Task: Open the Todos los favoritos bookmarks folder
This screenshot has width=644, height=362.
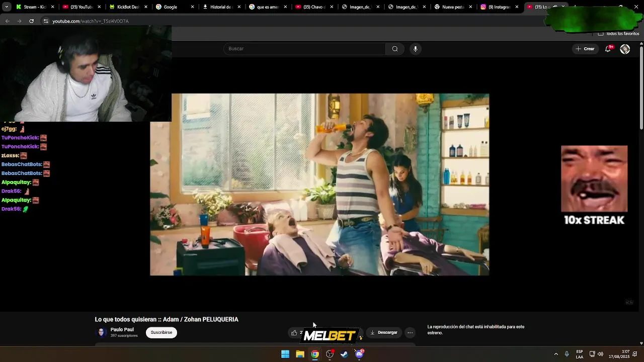Action: 618,34
